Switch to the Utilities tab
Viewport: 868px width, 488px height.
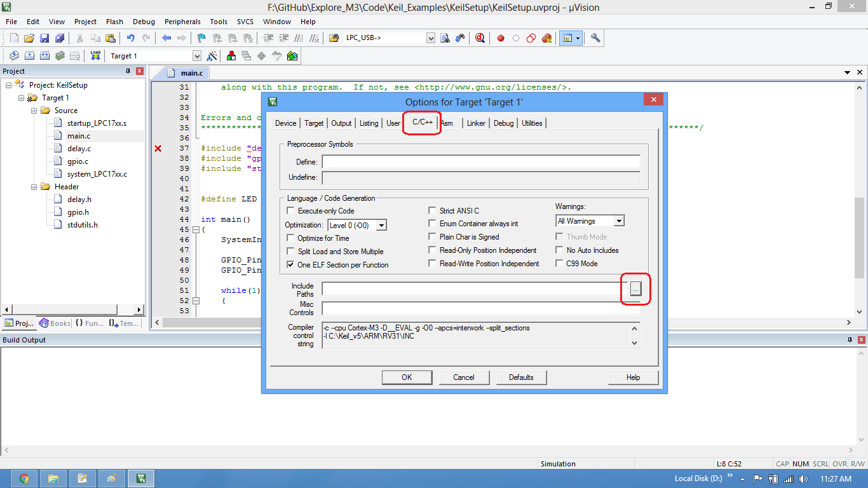point(532,123)
